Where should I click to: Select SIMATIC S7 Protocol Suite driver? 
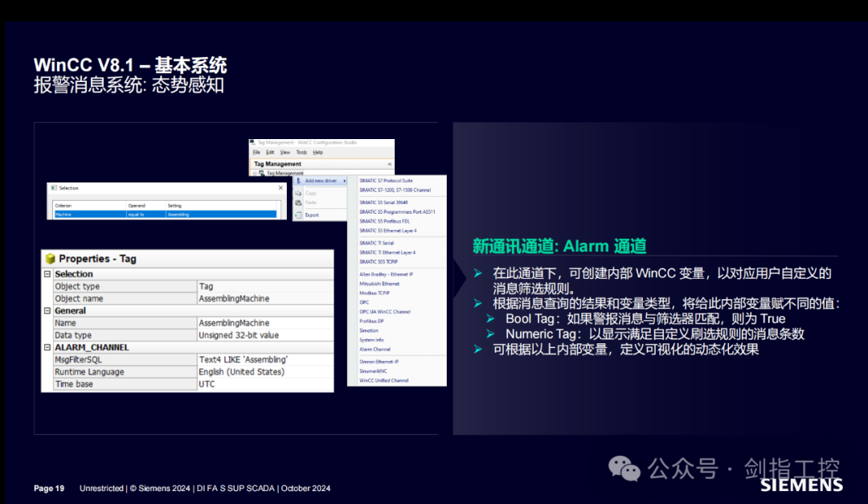point(386,181)
